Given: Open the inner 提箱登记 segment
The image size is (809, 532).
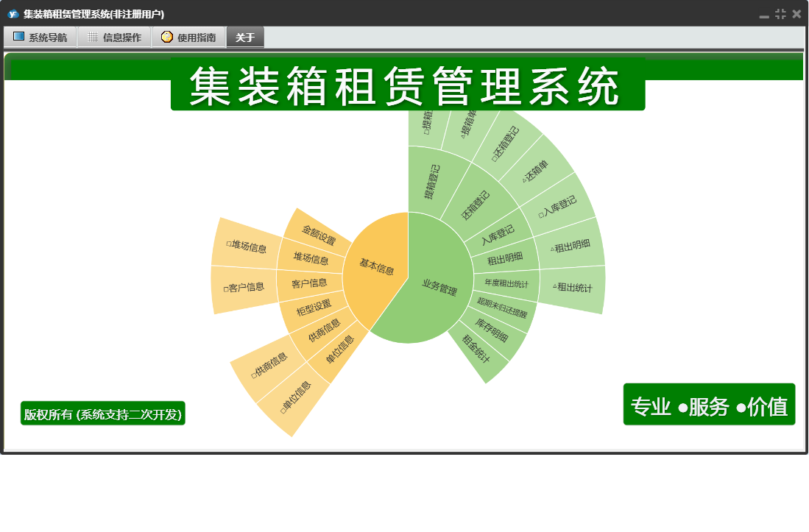Looking at the screenshot, I should 432,182.
